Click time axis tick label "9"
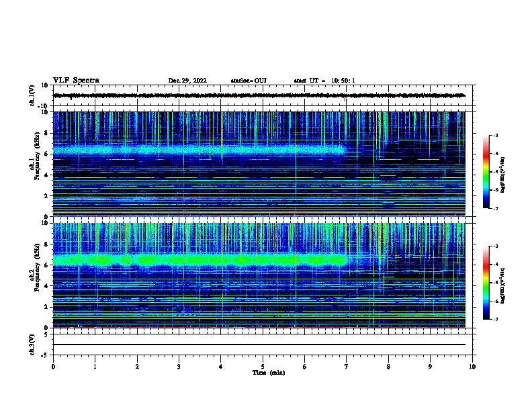Image resolution: width=532 pixels, height=411 pixels. point(430,367)
